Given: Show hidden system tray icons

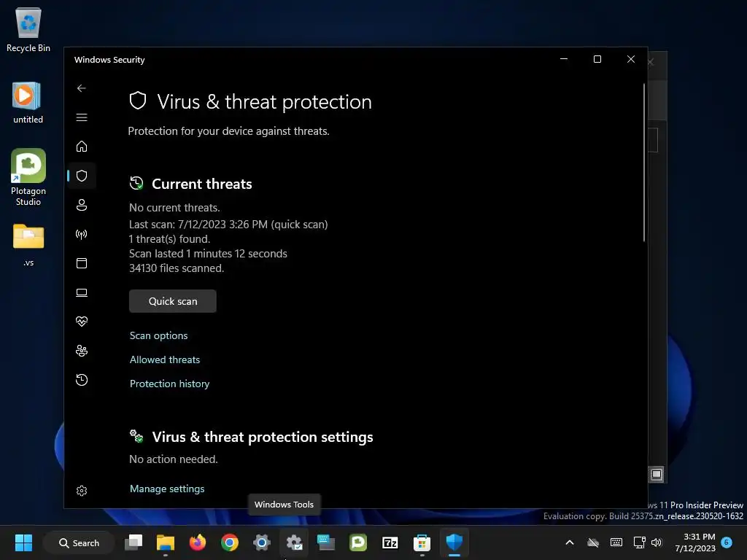Looking at the screenshot, I should [569, 542].
